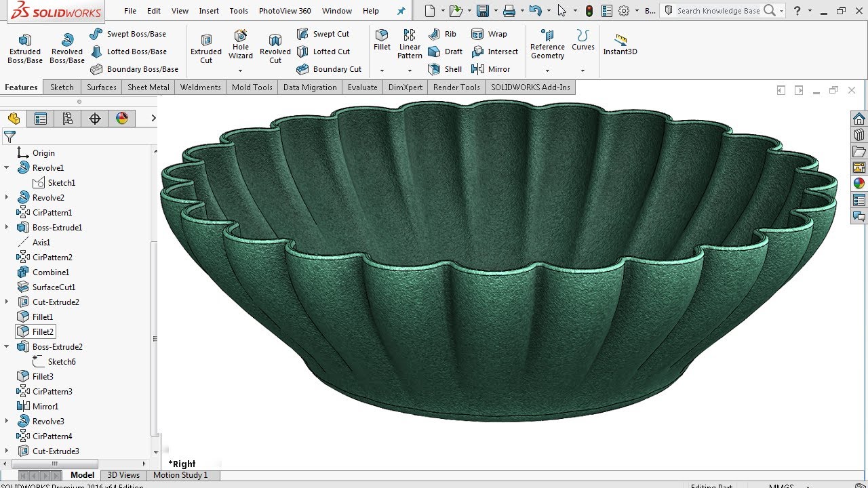Open the ConfigurationManager tab icon
Image resolution: width=868 pixels, height=488 pixels.
coord(68,119)
